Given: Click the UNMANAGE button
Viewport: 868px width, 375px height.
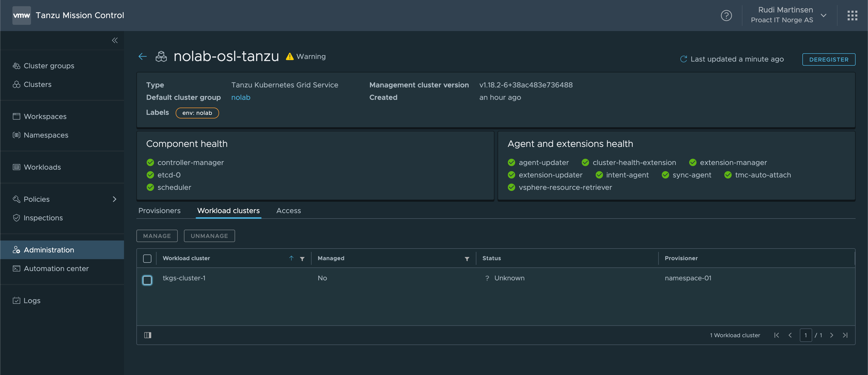Looking at the screenshot, I should click(209, 236).
